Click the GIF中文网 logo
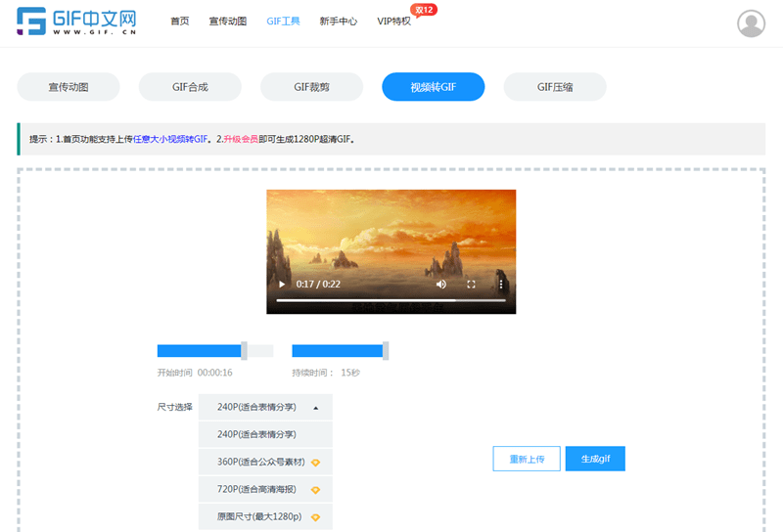The width and height of the screenshot is (783, 532). tap(76, 21)
